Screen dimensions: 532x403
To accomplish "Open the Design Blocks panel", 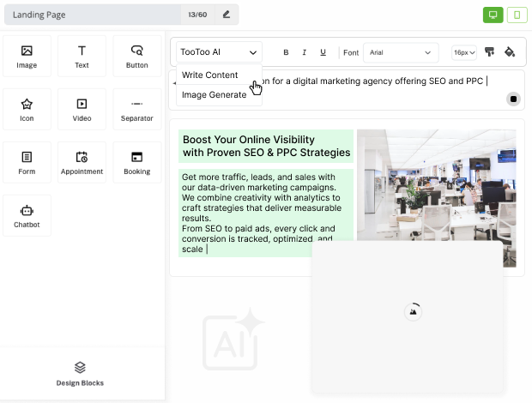I will click(80, 373).
